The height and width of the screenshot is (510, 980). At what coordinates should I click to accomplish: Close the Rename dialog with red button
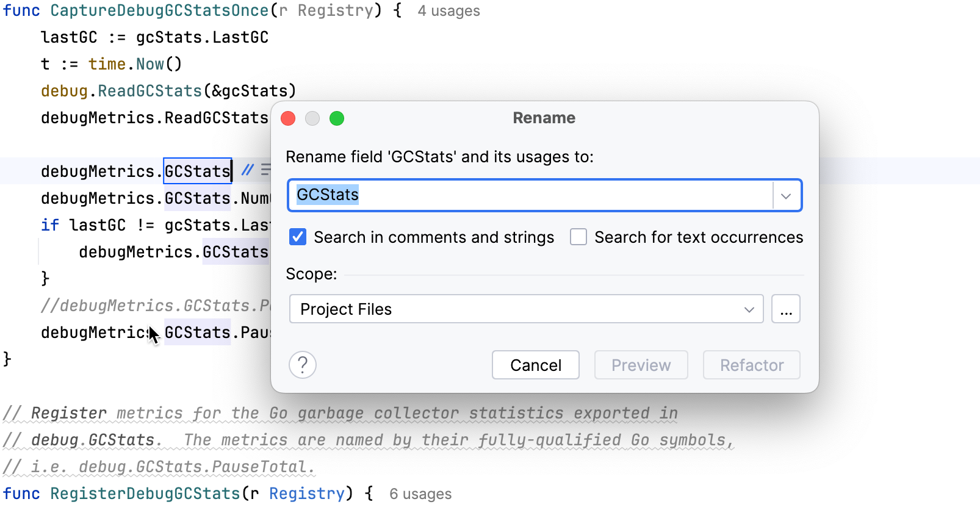tap(288, 118)
